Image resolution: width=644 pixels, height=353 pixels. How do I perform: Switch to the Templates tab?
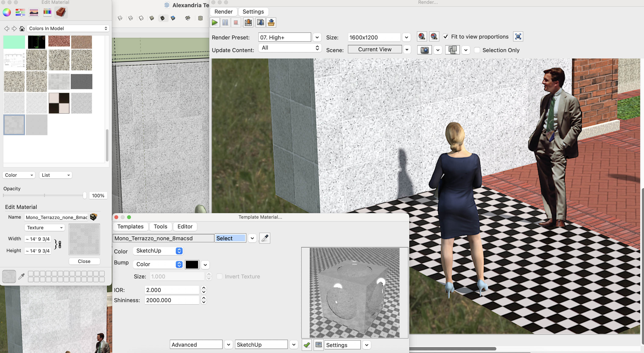coord(130,227)
